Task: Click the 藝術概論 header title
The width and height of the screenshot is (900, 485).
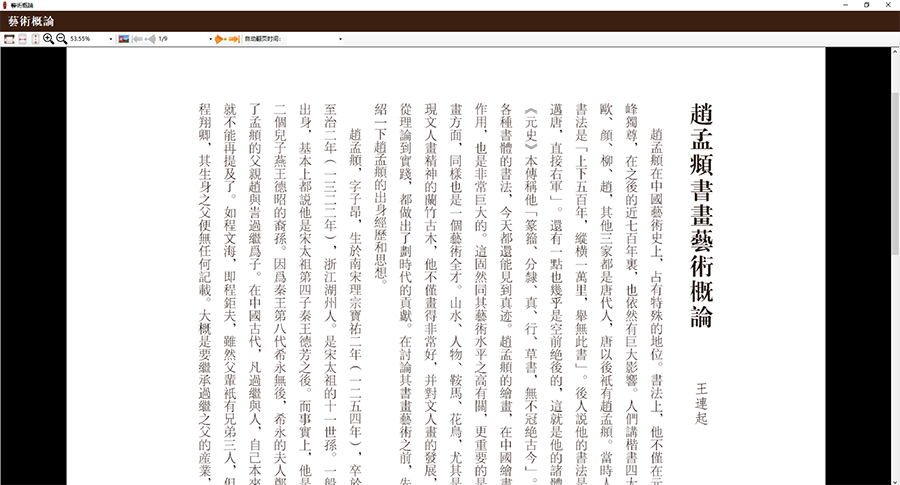Action: (x=31, y=22)
